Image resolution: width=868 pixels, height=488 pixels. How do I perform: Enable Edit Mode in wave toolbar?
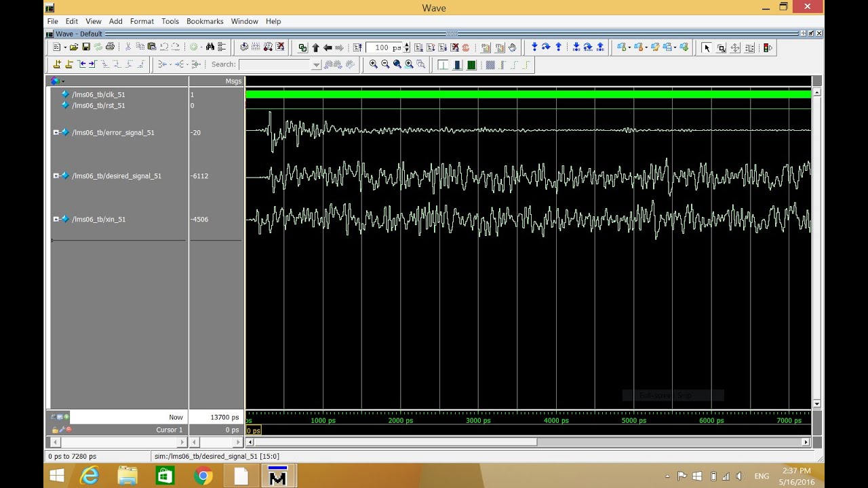(749, 47)
